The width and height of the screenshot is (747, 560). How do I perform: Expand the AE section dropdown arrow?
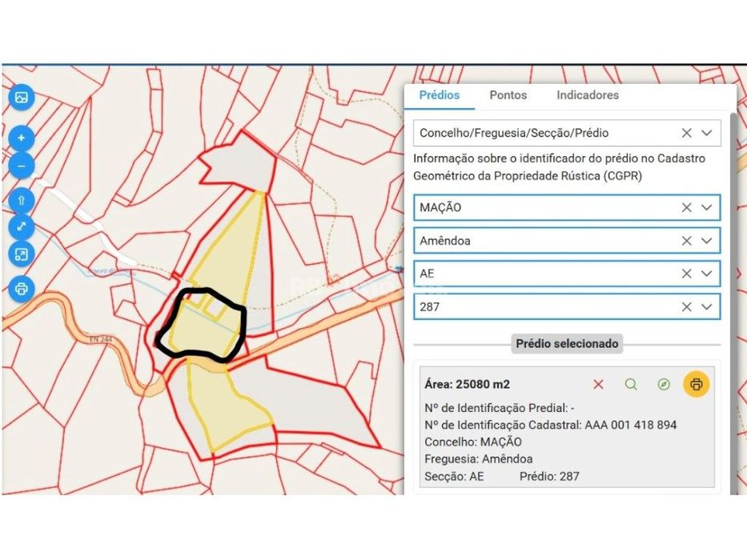pos(706,274)
